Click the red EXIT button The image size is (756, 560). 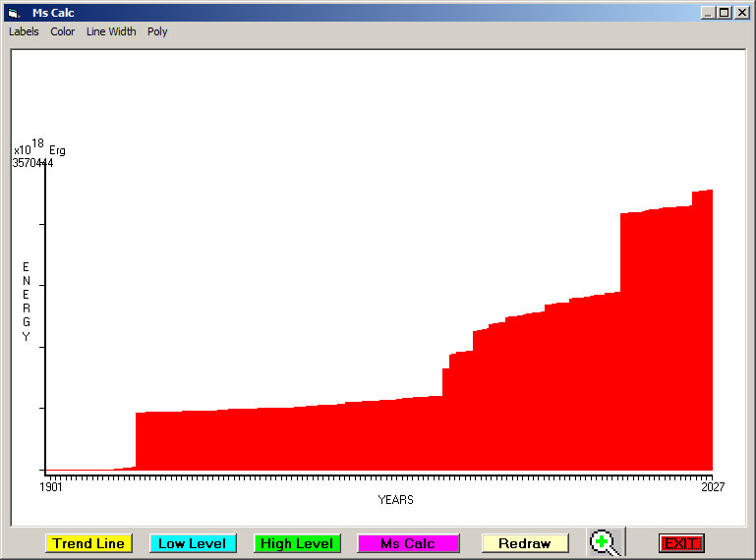(x=680, y=543)
